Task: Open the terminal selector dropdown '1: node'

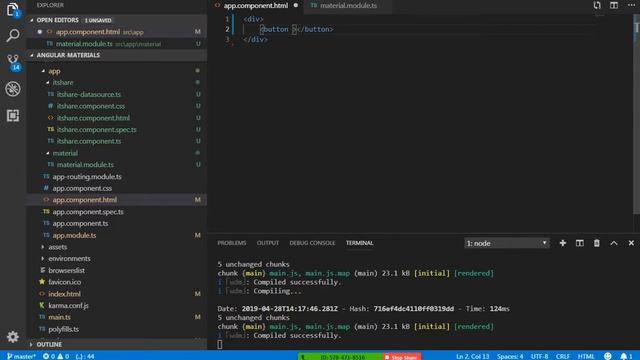Action: tap(507, 243)
